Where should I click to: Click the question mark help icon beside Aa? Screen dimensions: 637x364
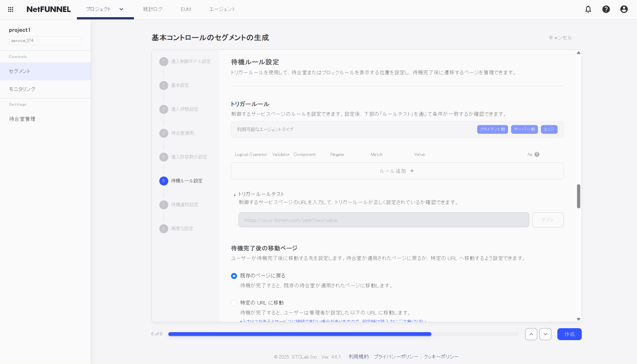tap(537, 154)
